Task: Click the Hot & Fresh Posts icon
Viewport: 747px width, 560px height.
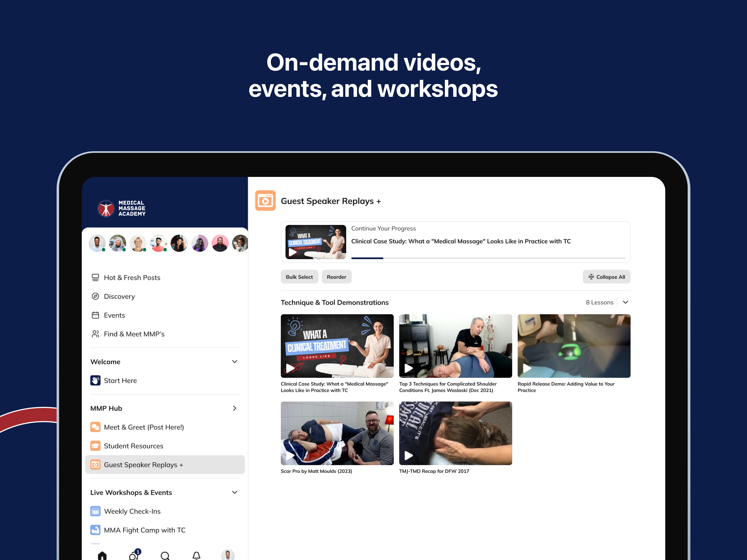Action: pyautogui.click(x=95, y=277)
